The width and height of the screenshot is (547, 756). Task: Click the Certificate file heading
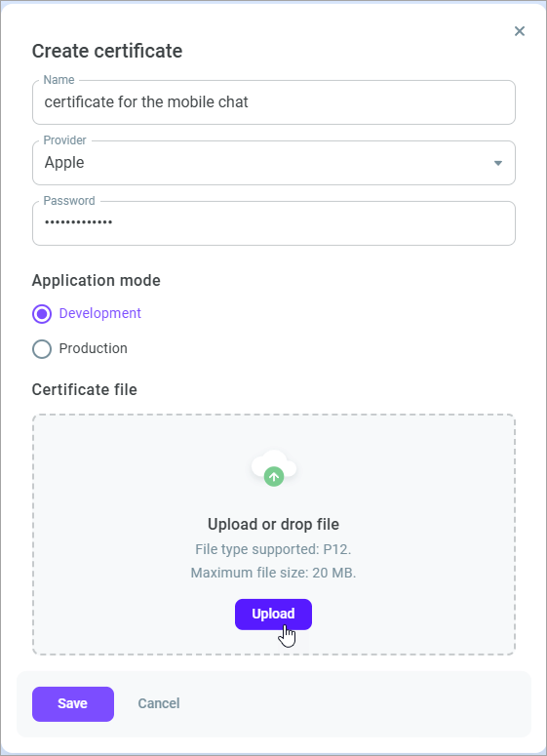click(84, 389)
